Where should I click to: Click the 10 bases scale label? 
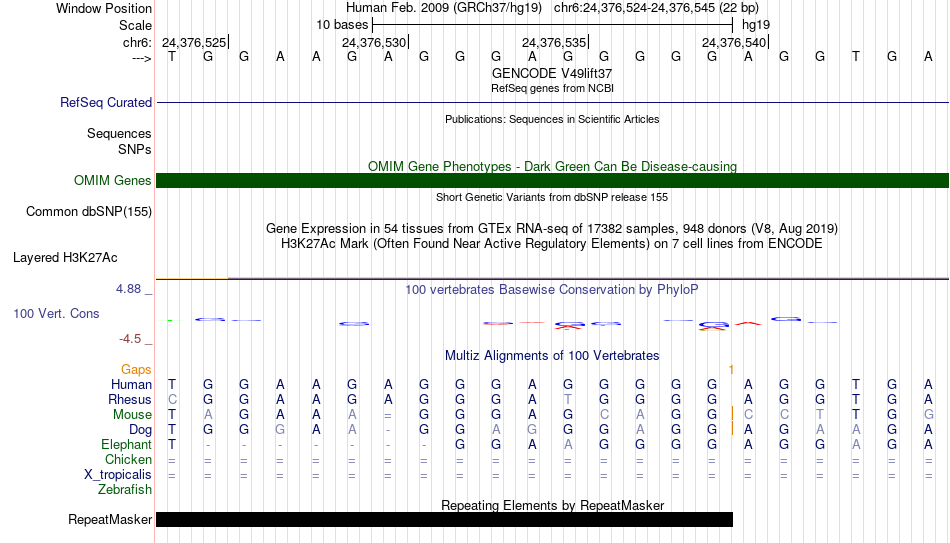pyautogui.click(x=342, y=25)
